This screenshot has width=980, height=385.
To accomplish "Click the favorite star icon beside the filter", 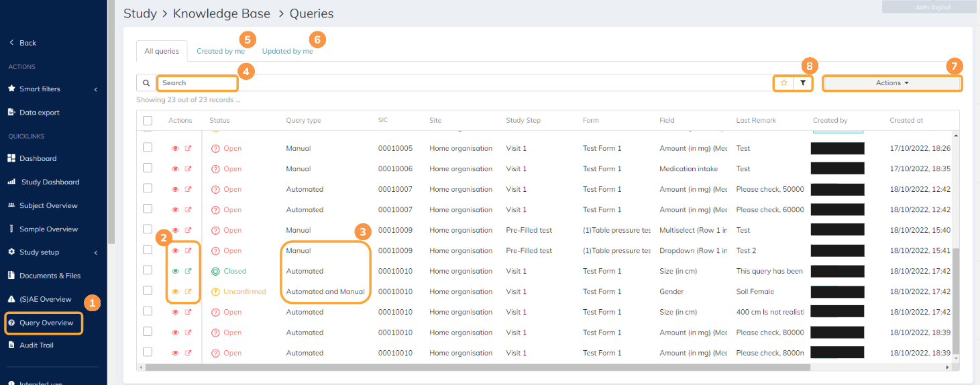I will (783, 82).
